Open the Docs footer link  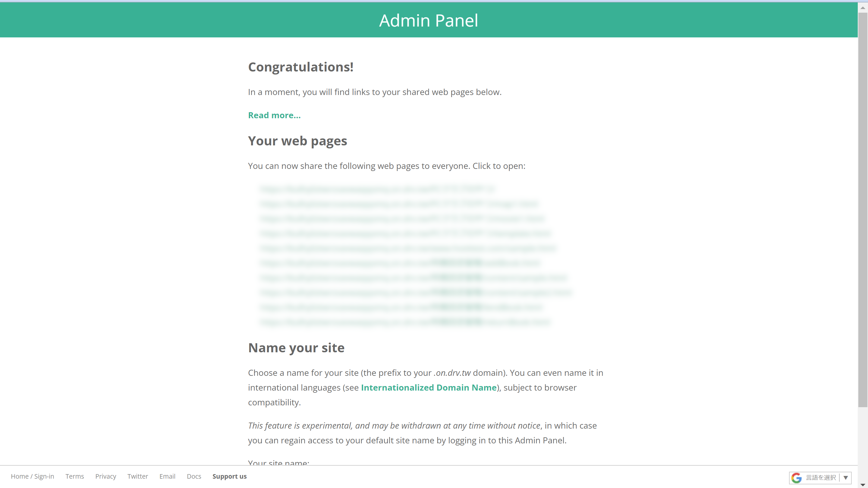tap(194, 476)
